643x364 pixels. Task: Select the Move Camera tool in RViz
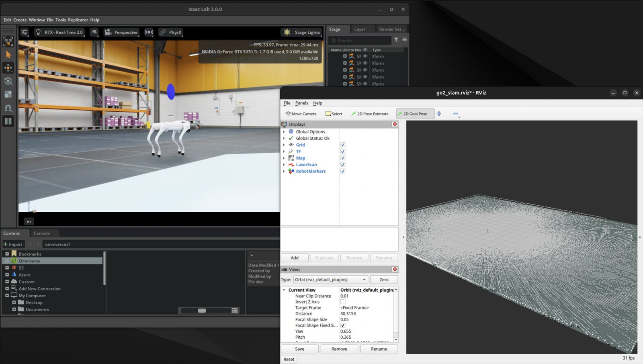[301, 114]
